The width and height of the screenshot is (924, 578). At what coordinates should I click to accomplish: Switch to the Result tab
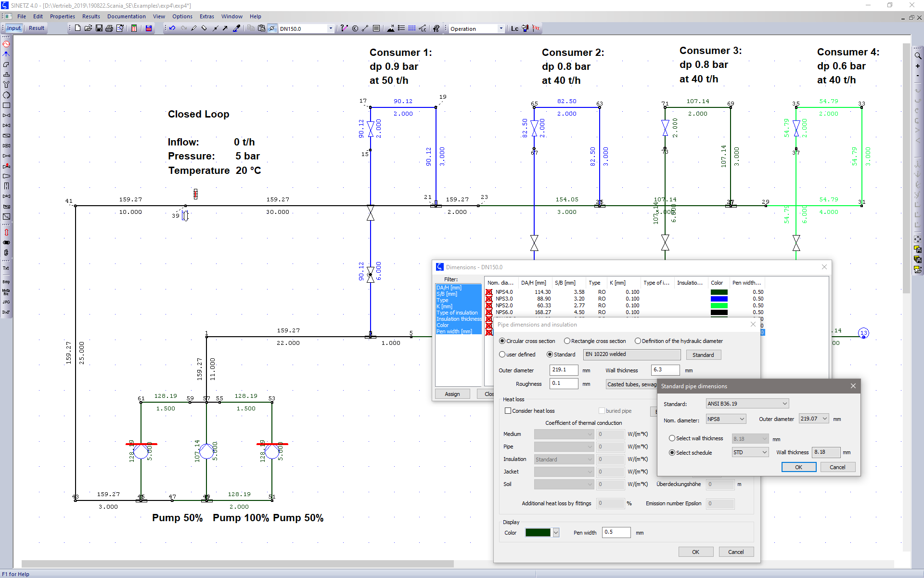(37, 28)
